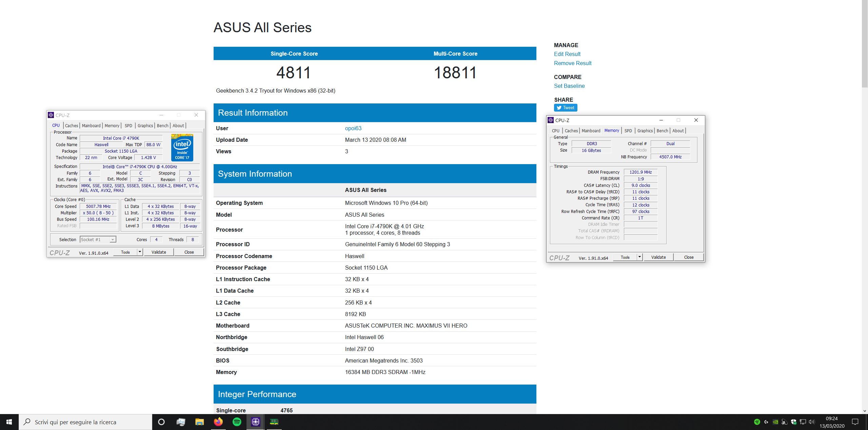Click the taskbar search input field

tap(85, 422)
